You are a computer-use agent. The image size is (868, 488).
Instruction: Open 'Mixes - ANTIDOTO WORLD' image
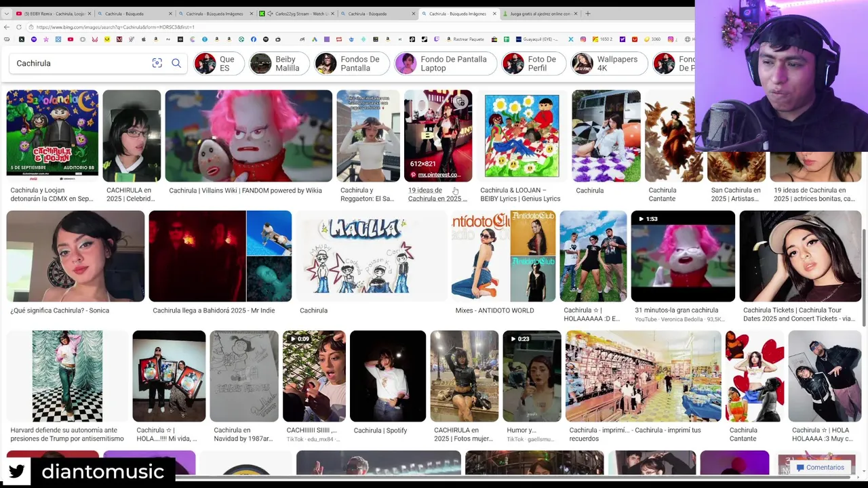tap(503, 256)
